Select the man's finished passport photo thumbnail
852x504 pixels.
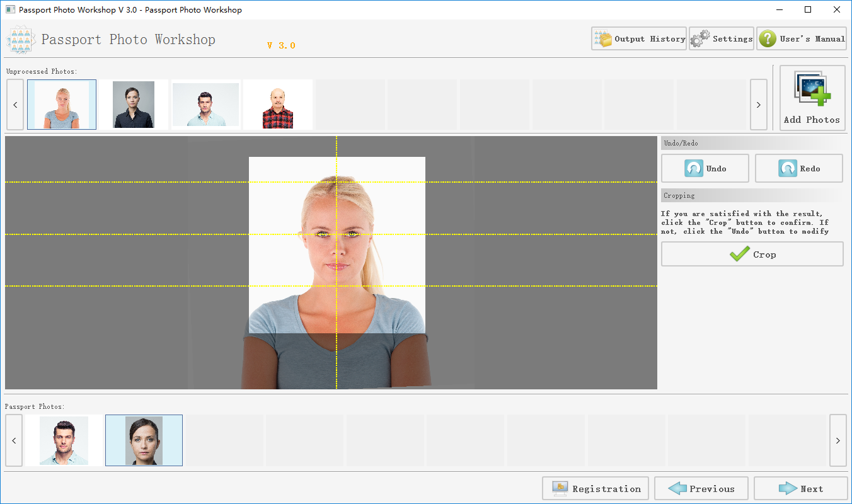coord(64,440)
